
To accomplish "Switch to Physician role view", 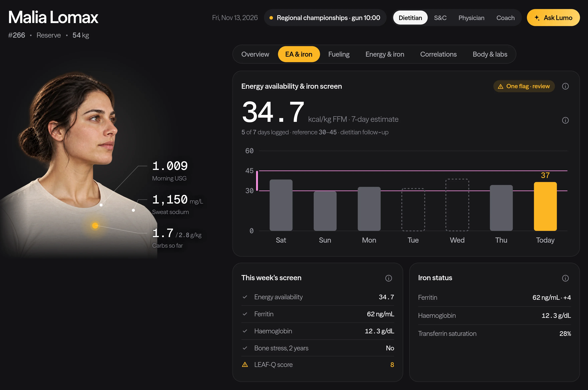I will [471, 18].
